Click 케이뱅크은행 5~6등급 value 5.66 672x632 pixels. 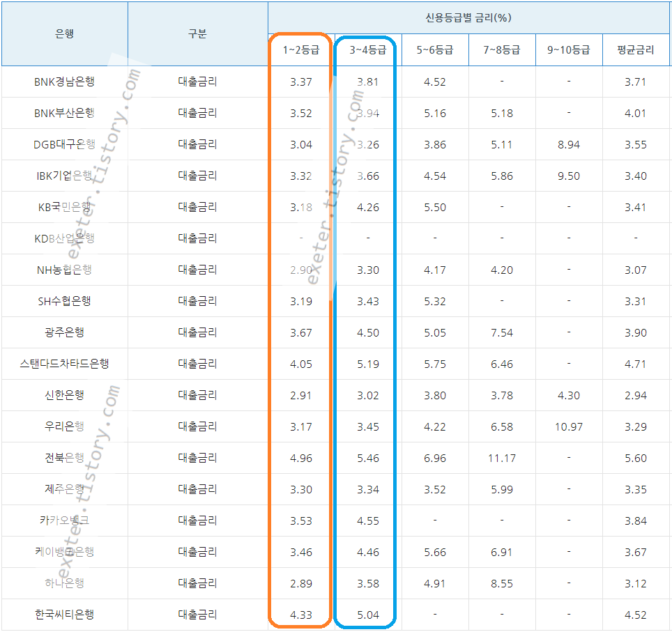434,553
